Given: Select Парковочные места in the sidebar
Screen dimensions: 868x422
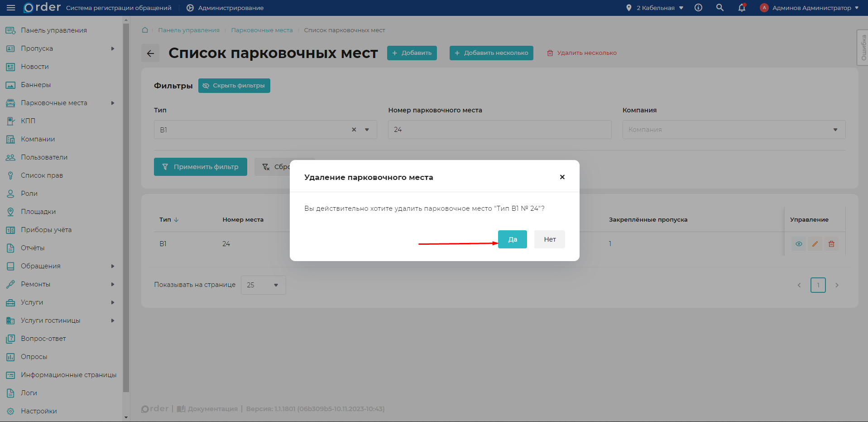Looking at the screenshot, I should pyautogui.click(x=54, y=103).
